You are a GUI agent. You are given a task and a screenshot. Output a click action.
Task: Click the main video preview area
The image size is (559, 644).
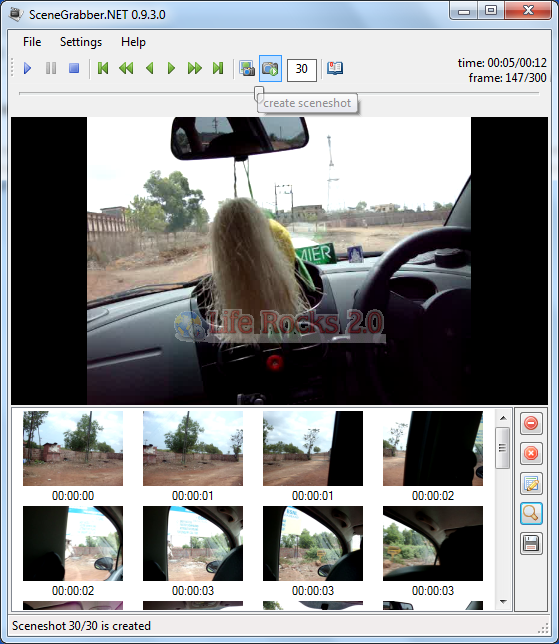point(279,261)
